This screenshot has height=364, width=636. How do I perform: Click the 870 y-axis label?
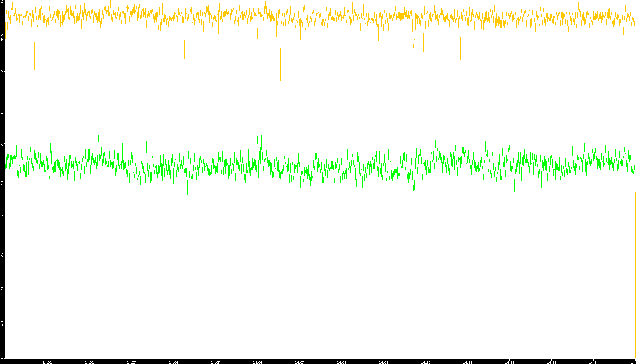pos(2,323)
